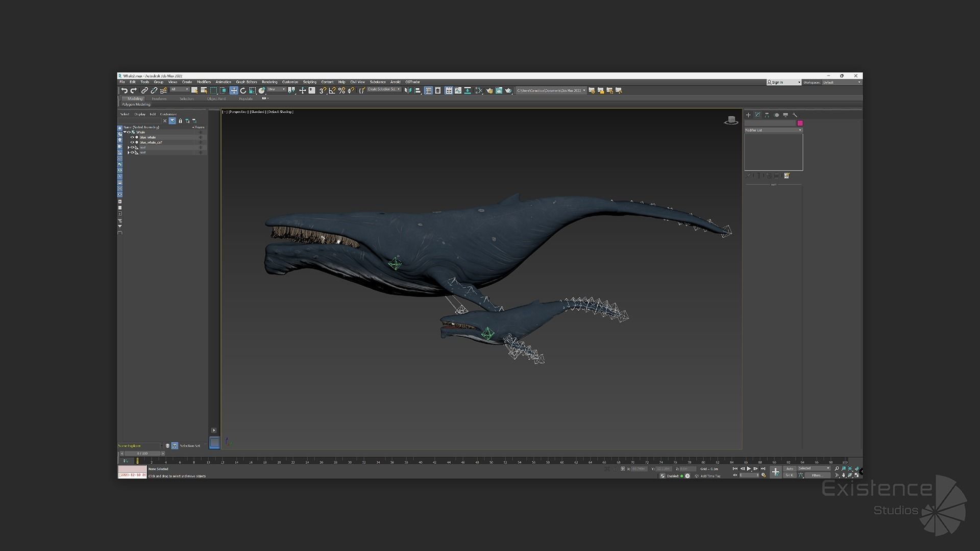980x551 pixels.
Task: Go to the End frame button
Action: coord(763,469)
